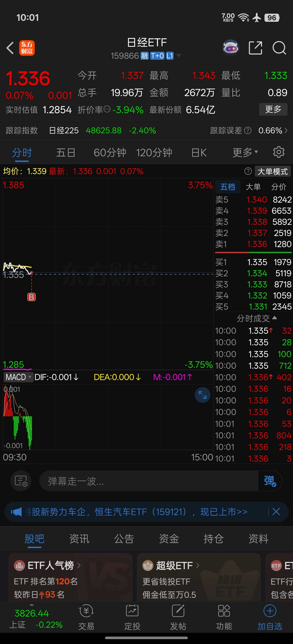Tap the share export icon
Image resolution: width=293 pixels, height=644 pixels.
[x=255, y=48]
